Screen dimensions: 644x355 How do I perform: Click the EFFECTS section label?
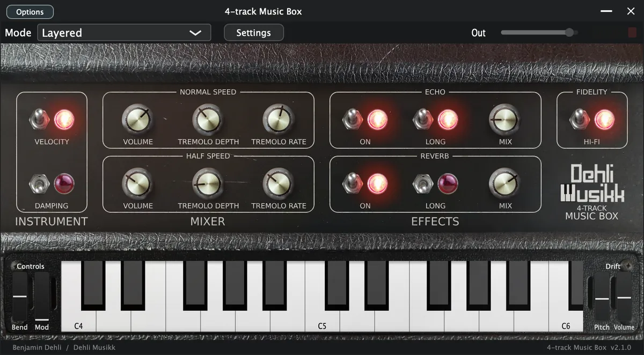(435, 221)
